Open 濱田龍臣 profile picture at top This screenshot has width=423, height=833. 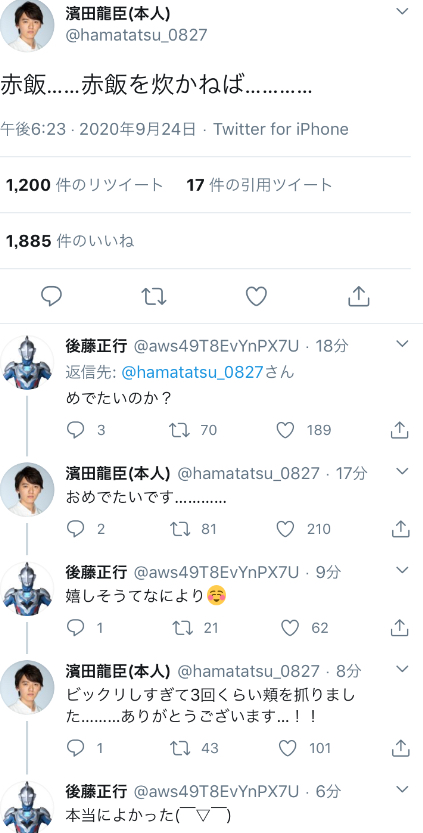pyautogui.click(x=27, y=24)
